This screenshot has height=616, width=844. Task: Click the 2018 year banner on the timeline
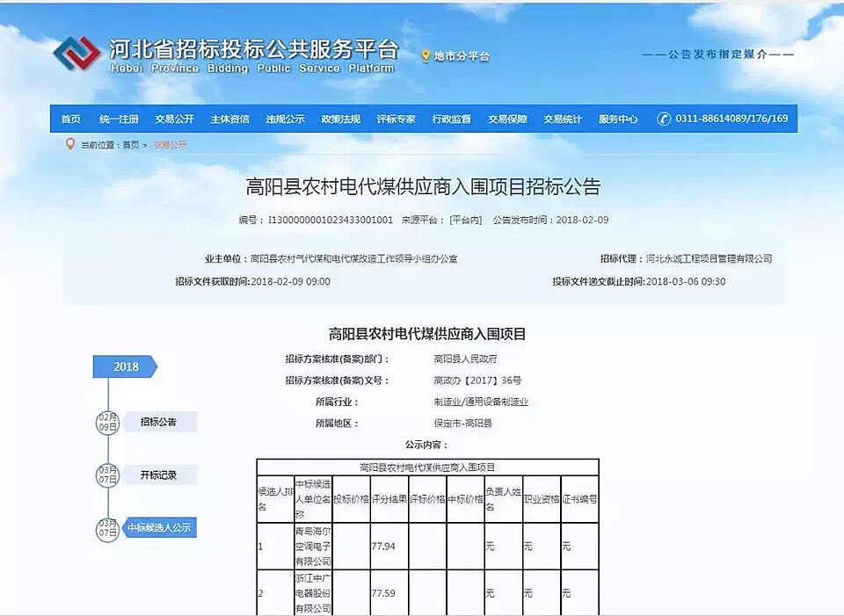coord(123,366)
